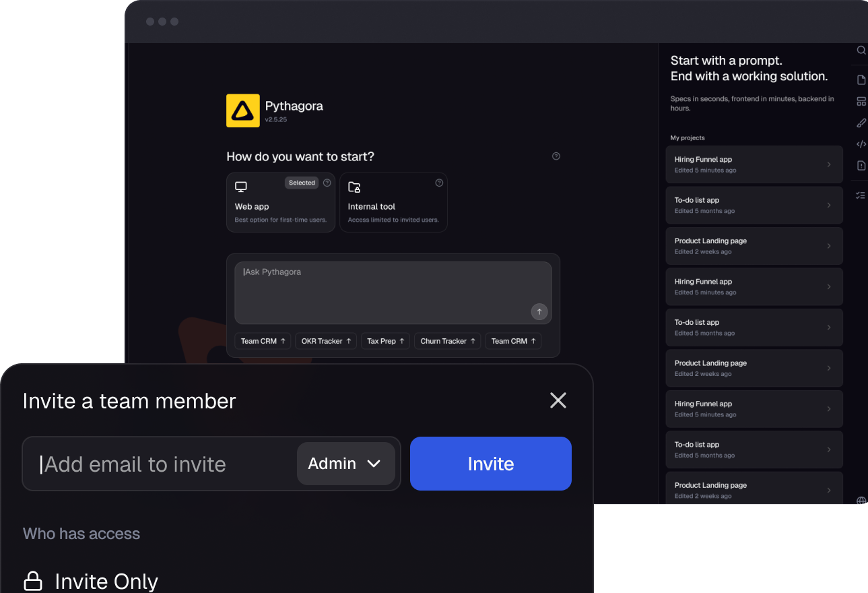Choose the Tax Prep suggestion chip
Screen dimensions: 868x593
[x=385, y=341]
